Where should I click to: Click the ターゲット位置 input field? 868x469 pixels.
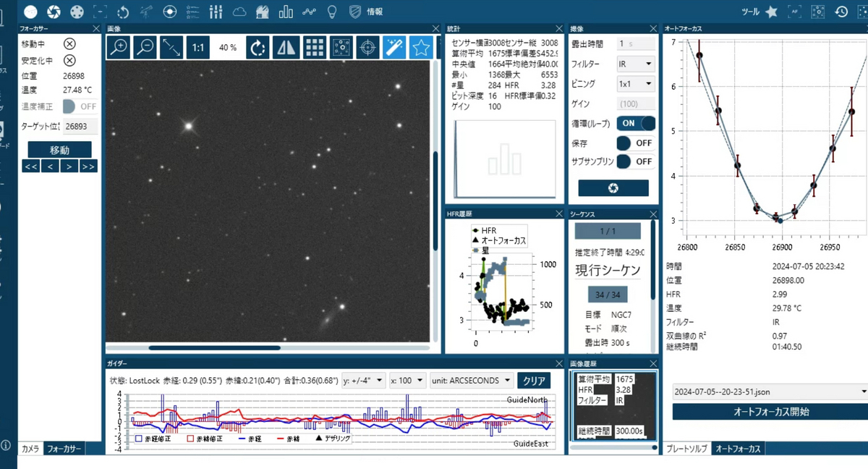tap(80, 127)
